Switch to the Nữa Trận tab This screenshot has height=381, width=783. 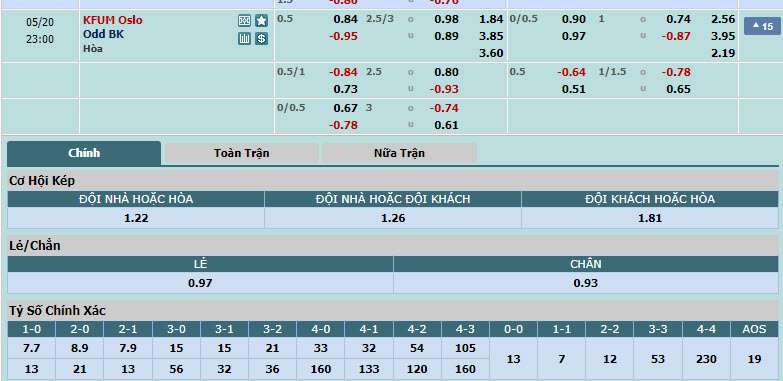(x=399, y=153)
